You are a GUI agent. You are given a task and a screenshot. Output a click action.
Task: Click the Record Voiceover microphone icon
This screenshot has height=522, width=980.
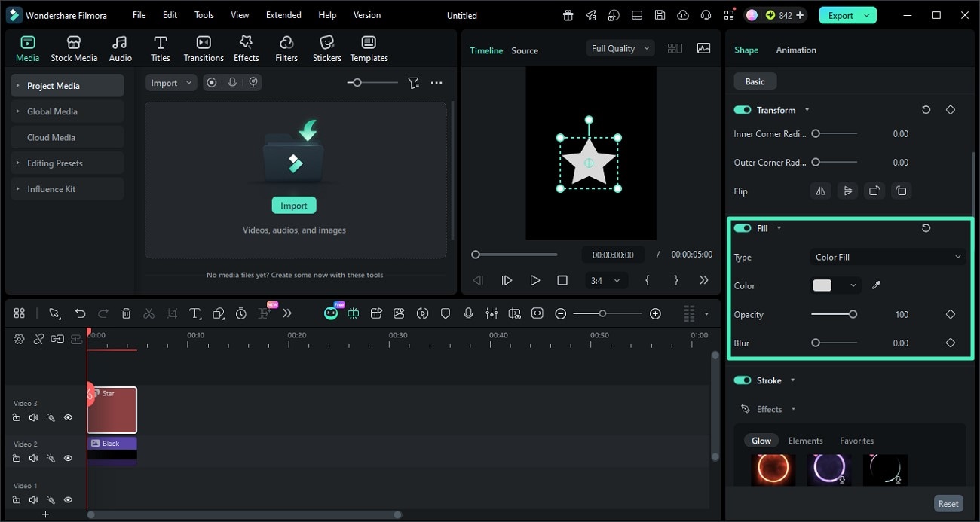click(x=469, y=313)
